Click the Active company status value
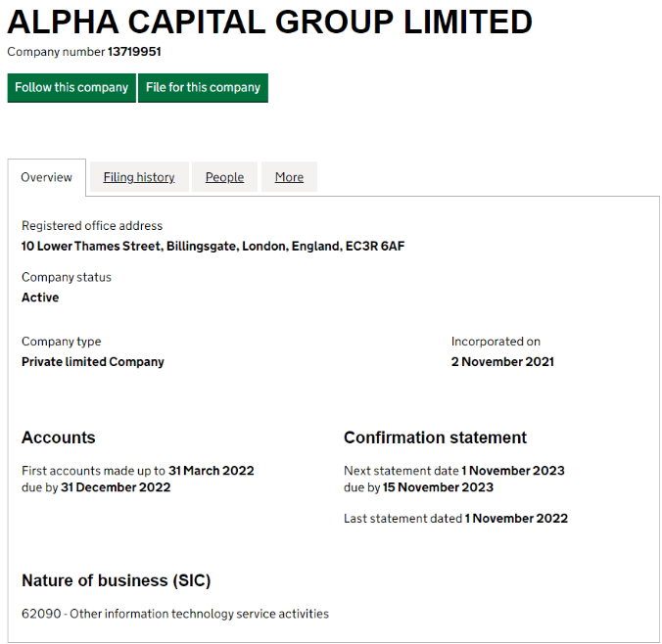This screenshot has height=644, width=662. coord(40,298)
